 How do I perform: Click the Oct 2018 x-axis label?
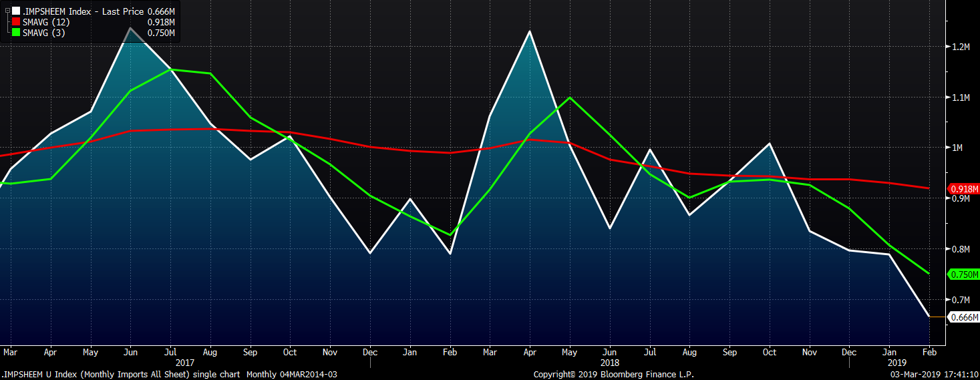tap(770, 351)
